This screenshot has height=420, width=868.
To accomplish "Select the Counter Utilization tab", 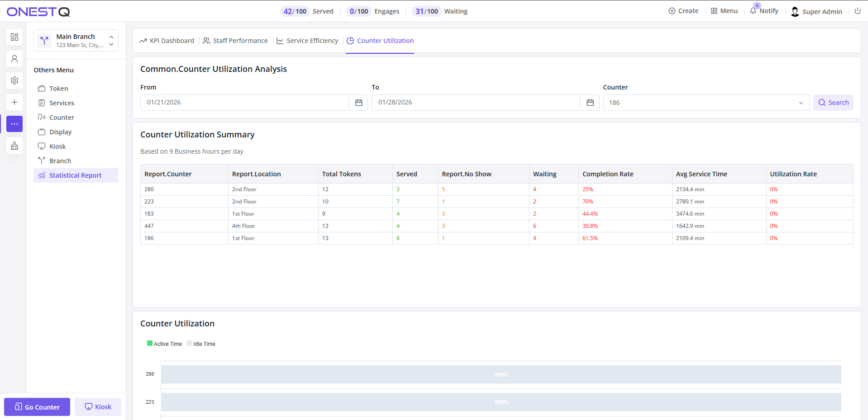I will pyautogui.click(x=380, y=41).
